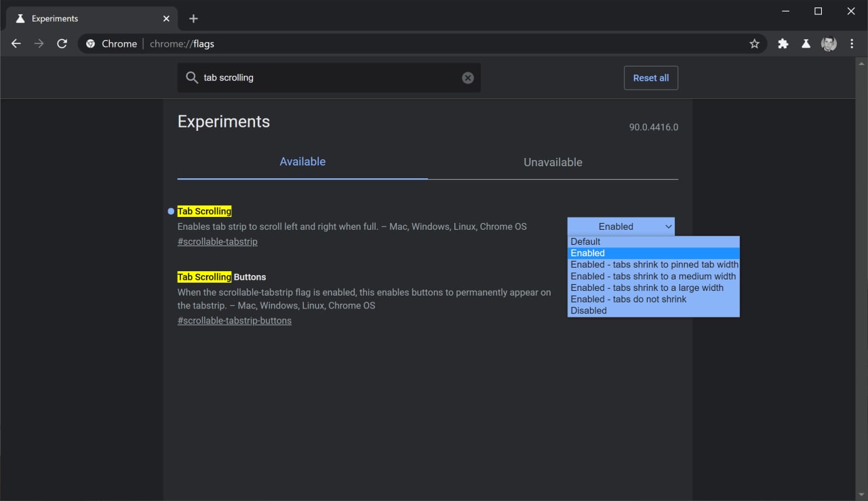Click the Tab Scrolling Buttons flag title
This screenshot has width=868, height=501.
(x=222, y=277)
